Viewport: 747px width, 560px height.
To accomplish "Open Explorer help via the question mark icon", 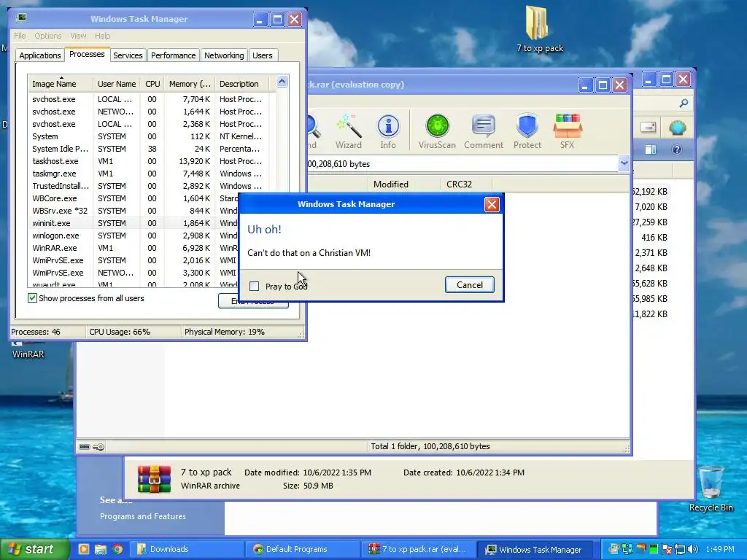I will click(x=677, y=149).
